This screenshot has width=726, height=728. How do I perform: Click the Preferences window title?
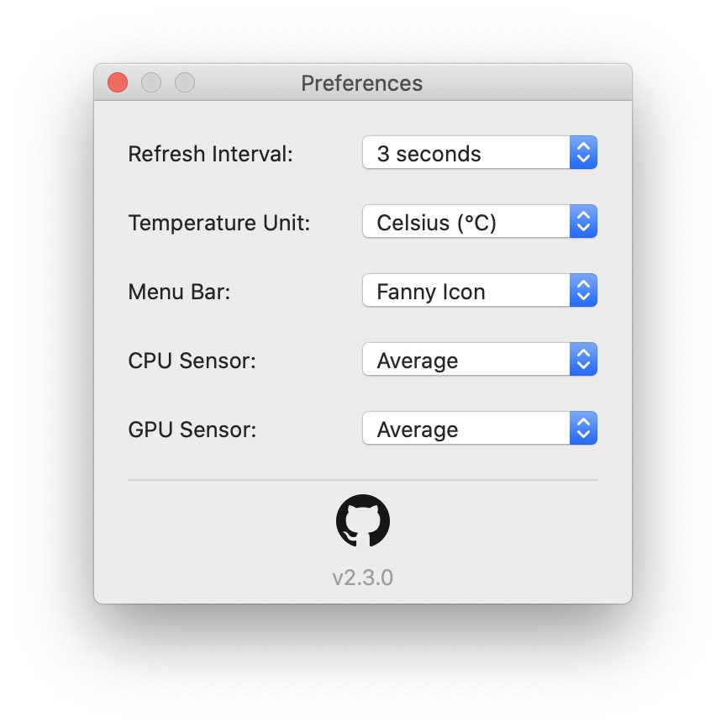coord(362,83)
